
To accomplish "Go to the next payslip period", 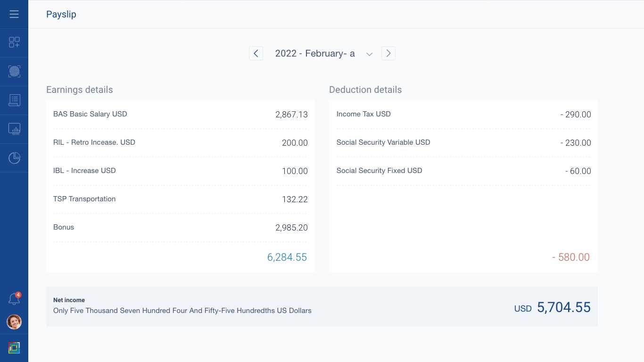I will point(388,53).
